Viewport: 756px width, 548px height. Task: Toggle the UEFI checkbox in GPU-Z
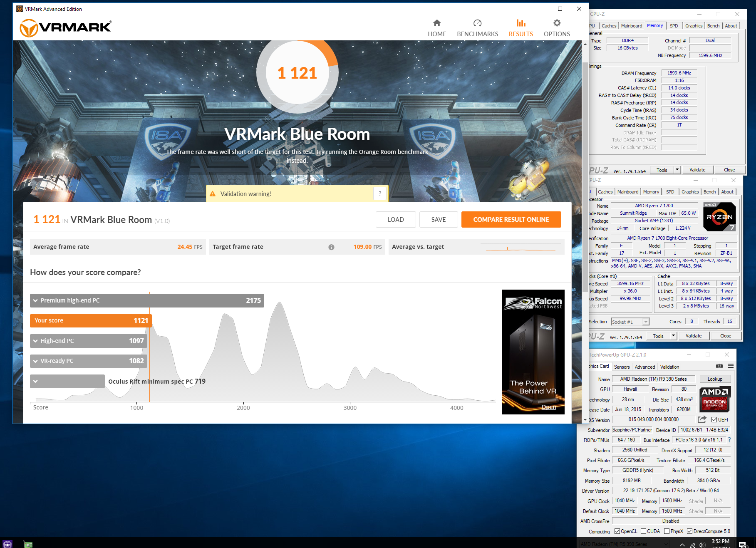point(714,419)
